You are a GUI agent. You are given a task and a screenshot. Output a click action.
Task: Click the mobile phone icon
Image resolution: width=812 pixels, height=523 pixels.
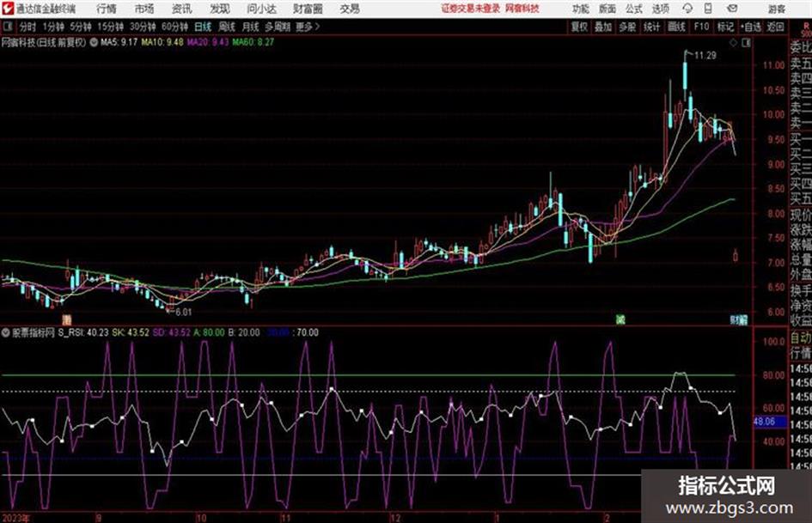tap(708, 9)
